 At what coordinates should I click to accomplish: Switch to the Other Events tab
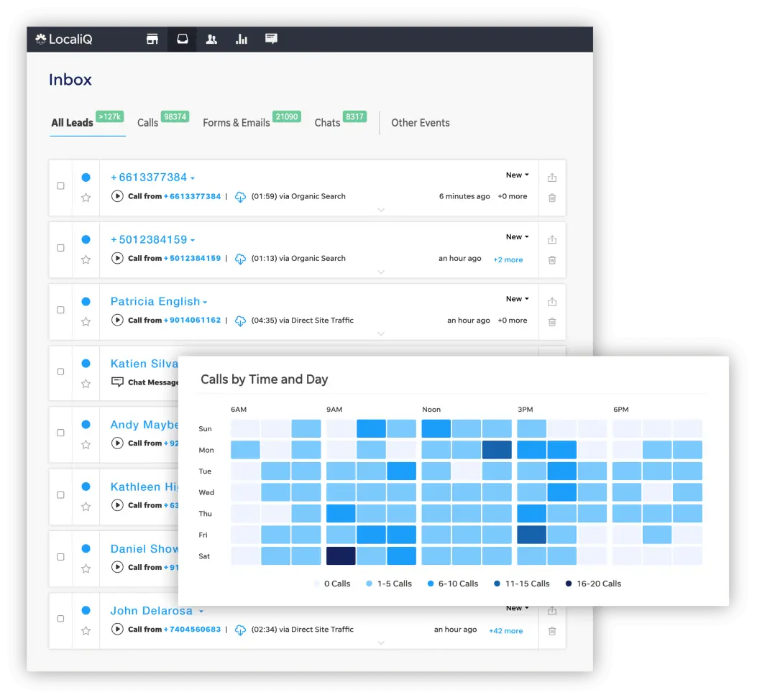[421, 123]
